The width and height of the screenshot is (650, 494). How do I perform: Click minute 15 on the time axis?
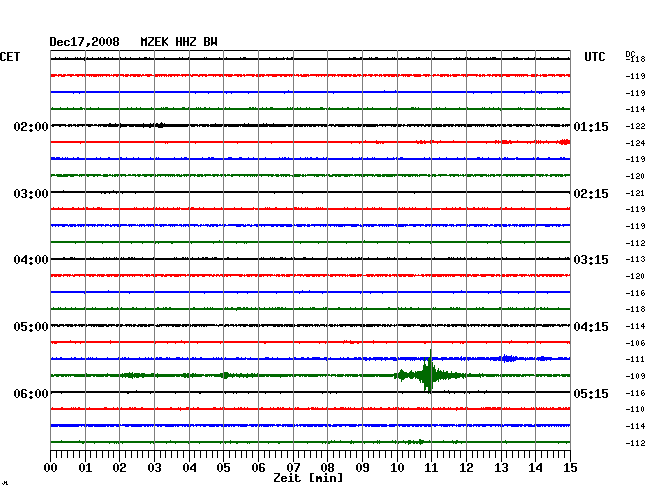point(570,468)
